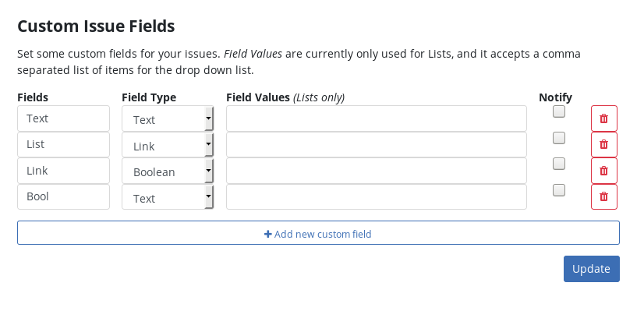Click Add new custom field button
The height and width of the screenshot is (318, 644).
pos(318,232)
